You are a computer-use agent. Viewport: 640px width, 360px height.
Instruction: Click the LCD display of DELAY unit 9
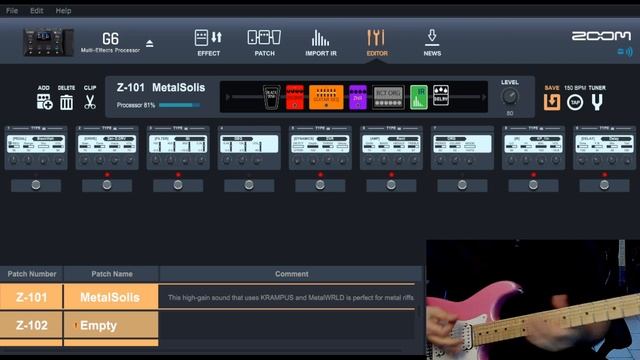pyautogui.click(x=604, y=144)
